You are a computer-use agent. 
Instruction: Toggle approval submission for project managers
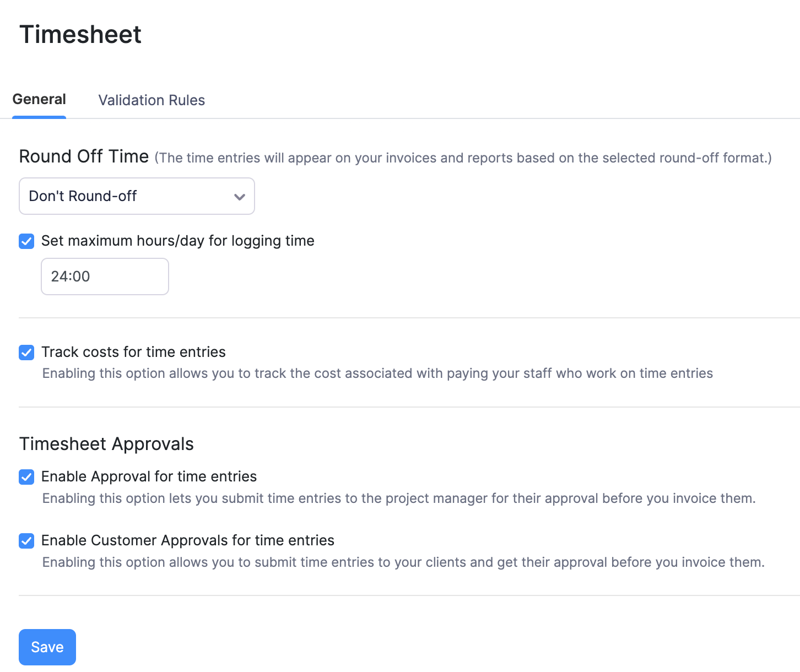[x=26, y=476]
